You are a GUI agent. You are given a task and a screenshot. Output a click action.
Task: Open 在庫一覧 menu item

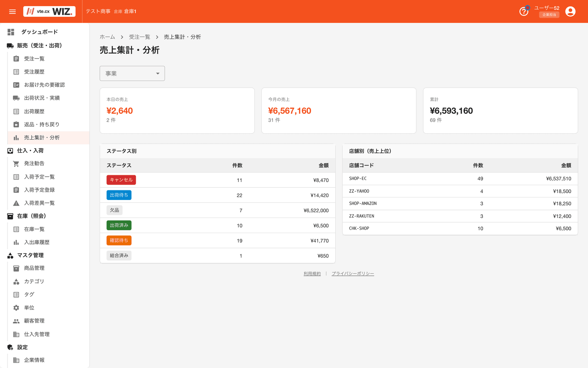point(34,229)
